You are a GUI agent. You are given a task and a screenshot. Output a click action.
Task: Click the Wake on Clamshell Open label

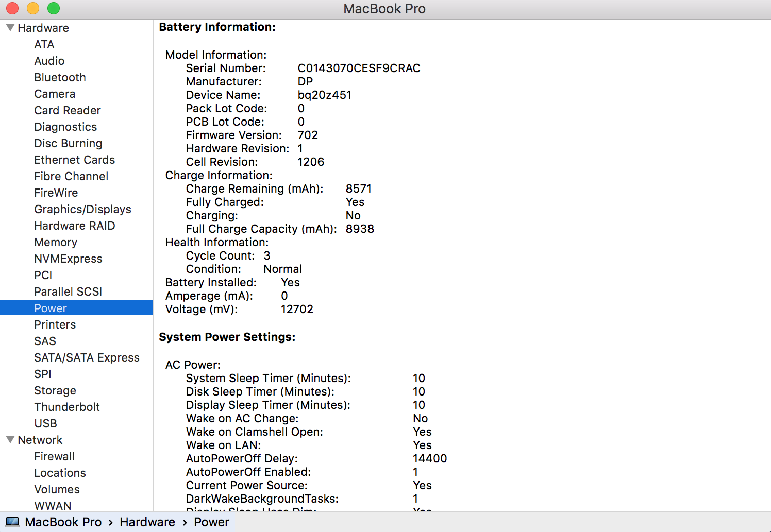click(x=255, y=432)
